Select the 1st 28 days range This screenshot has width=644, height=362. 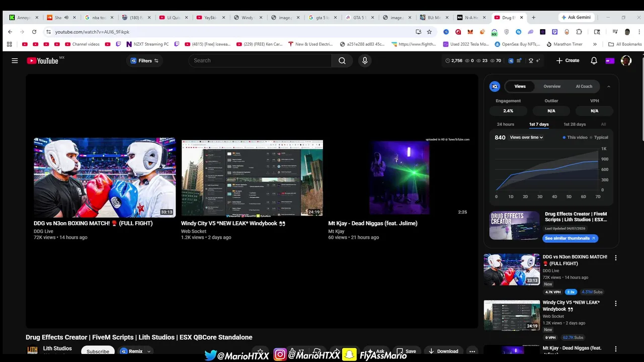[575, 124]
